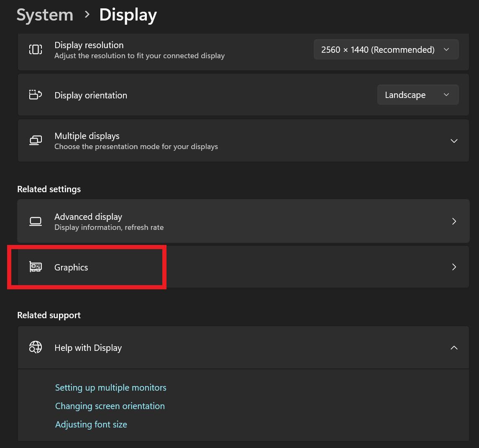This screenshot has width=479, height=448.
Task: Click the Help with Display globe icon
Action: point(36,348)
